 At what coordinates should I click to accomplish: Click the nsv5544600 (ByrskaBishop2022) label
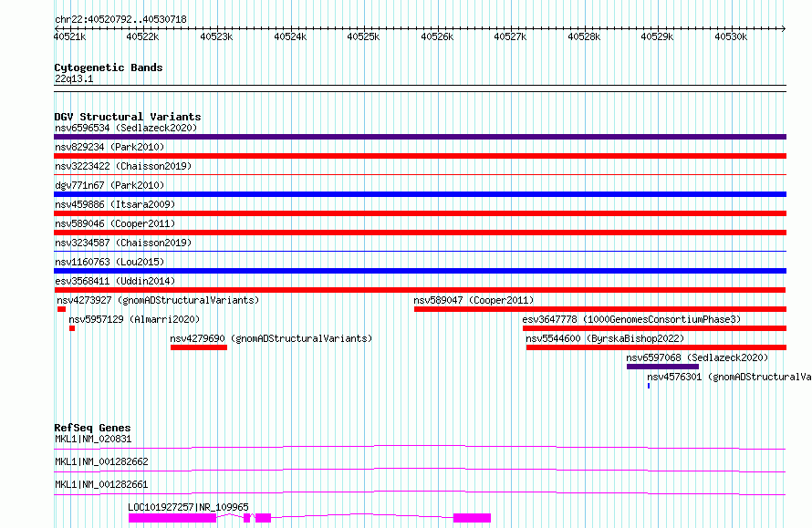point(605,338)
